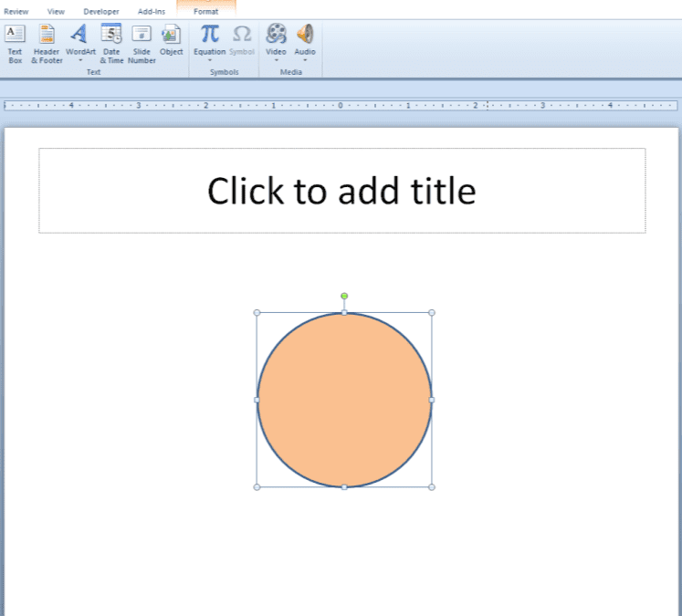Image resolution: width=682 pixels, height=616 pixels.
Task: Click the Audio speaker icon
Action: (305, 35)
